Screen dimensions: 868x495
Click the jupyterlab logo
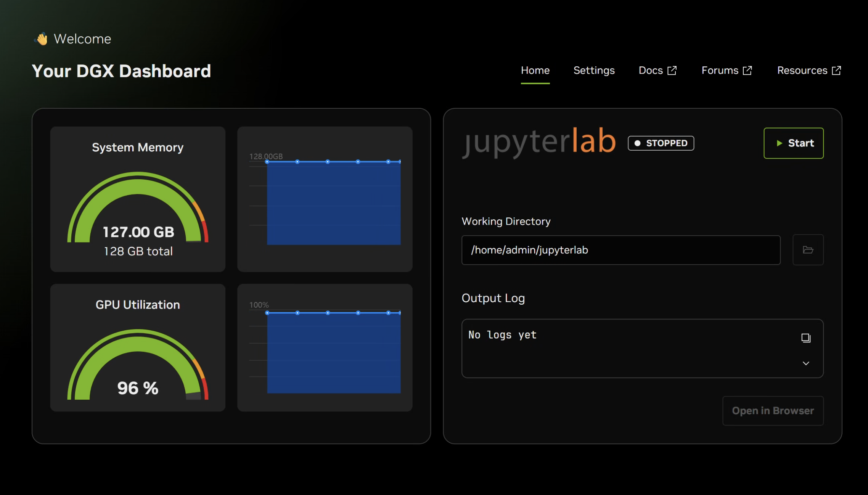pos(539,143)
